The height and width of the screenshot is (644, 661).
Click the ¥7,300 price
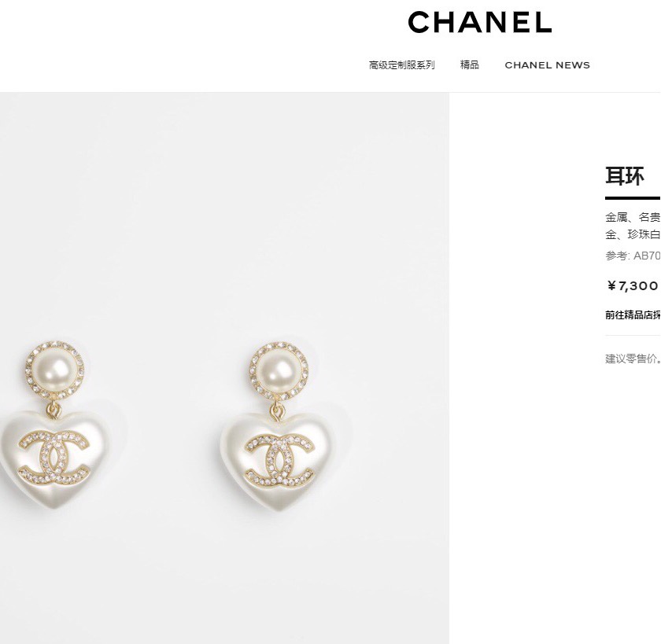[632, 286]
